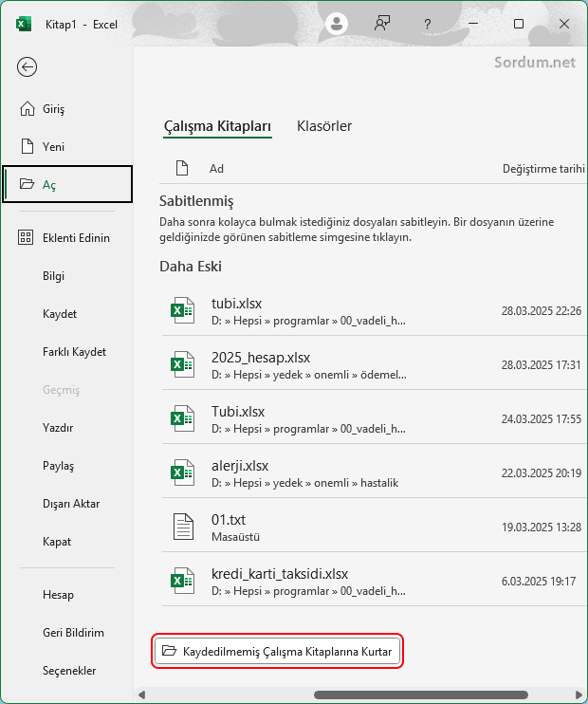Click the Excel icon for tubi.xlsx

(x=182, y=310)
